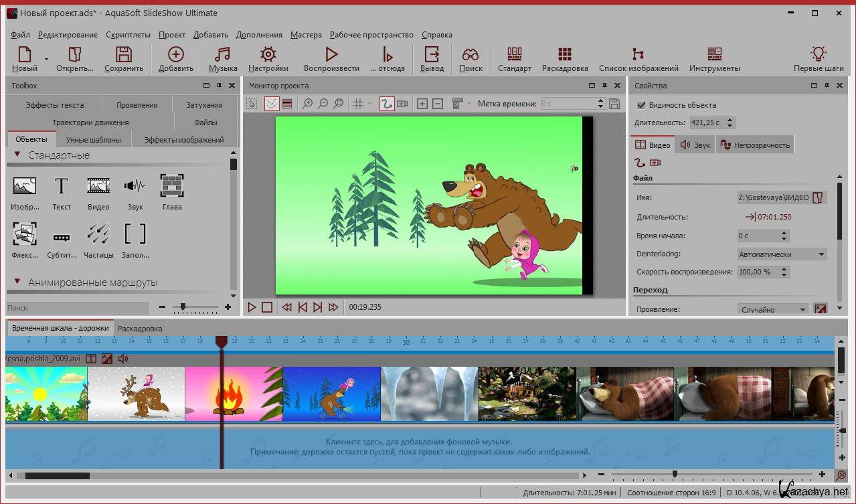
Task: Open the Скриптлеты menu
Action: tap(128, 35)
